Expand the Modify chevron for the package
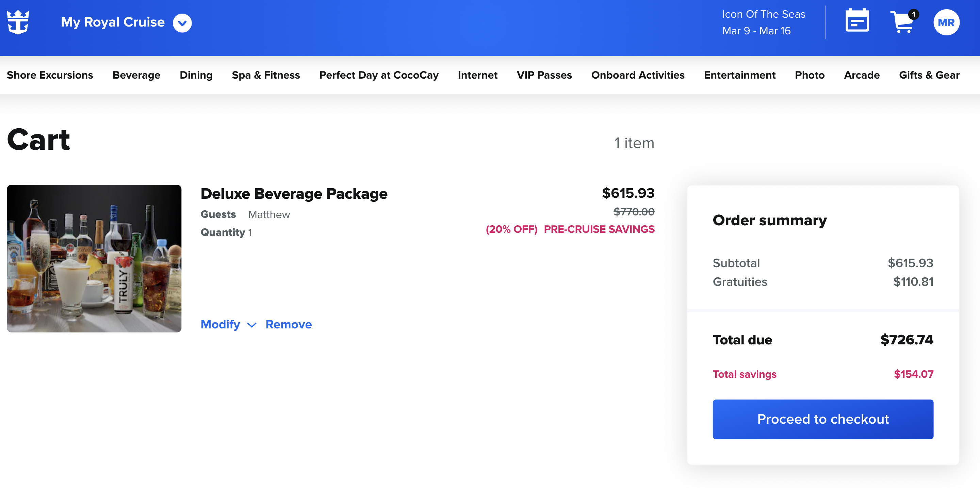Screen dimensions: 980x488 (x=251, y=325)
